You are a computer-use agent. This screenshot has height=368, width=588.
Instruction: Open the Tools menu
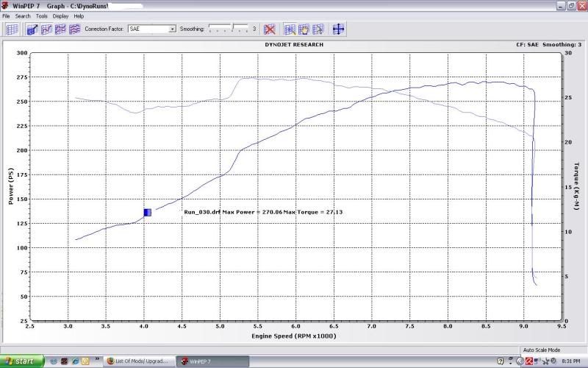coord(42,15)
